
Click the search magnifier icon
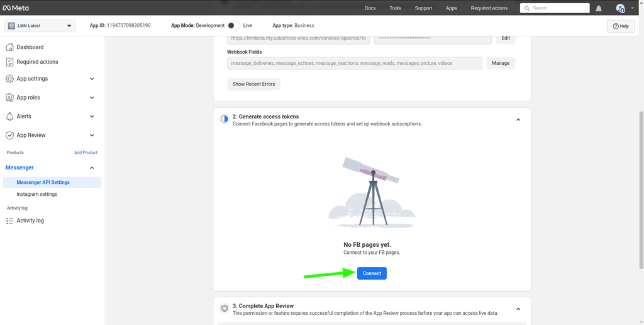(x=527, y=8)
